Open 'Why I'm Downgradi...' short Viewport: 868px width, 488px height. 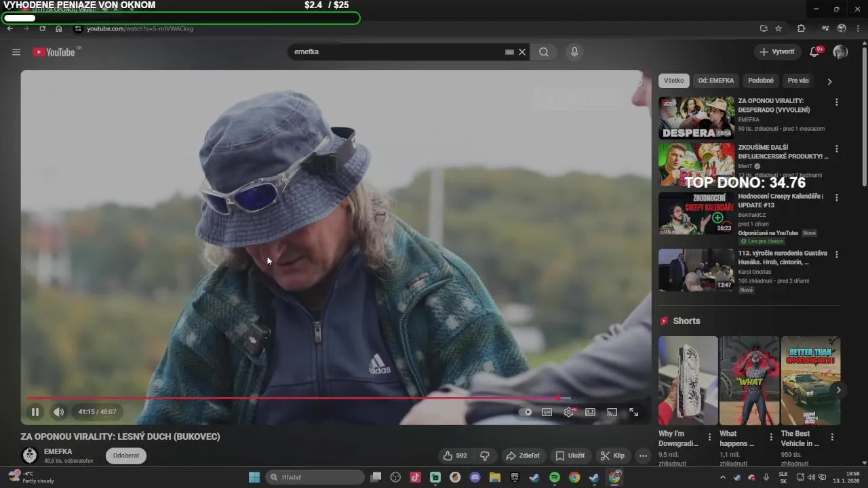[x=688, y=380]
